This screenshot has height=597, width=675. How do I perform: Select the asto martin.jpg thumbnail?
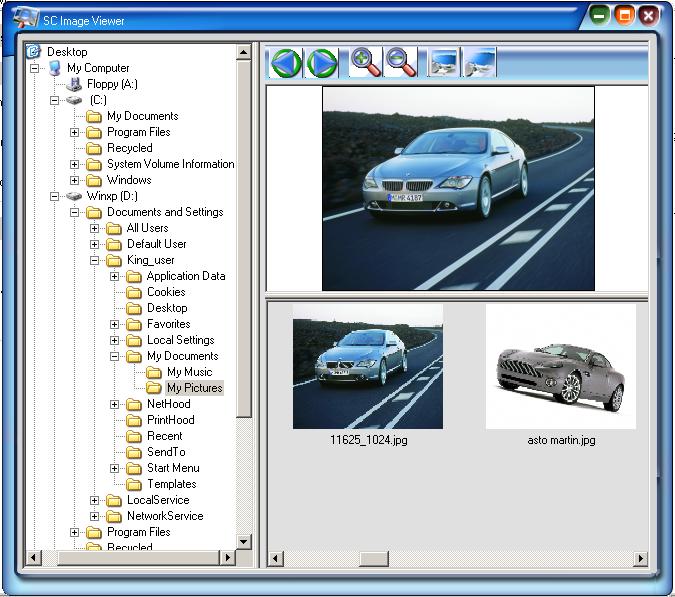coord(560,367)
